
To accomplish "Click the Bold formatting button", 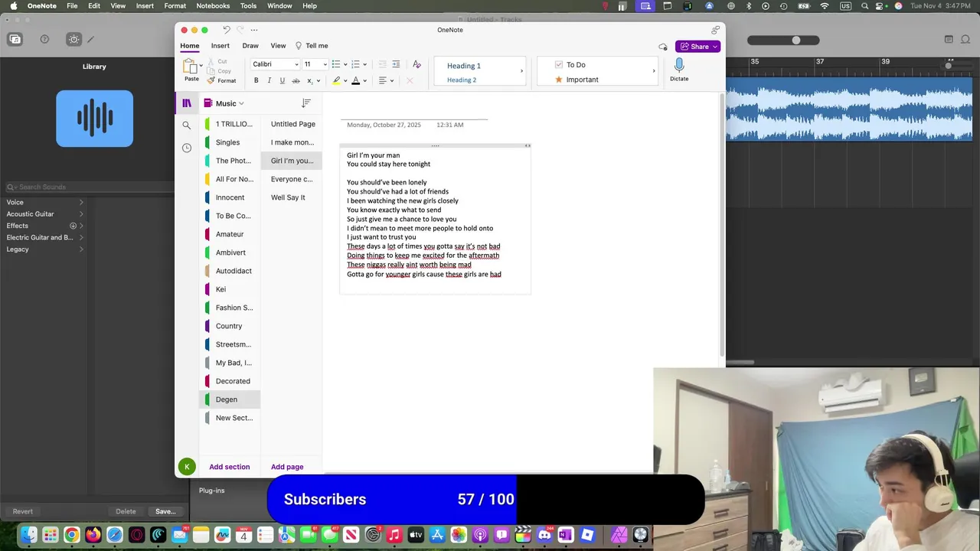I will [256, 80].
